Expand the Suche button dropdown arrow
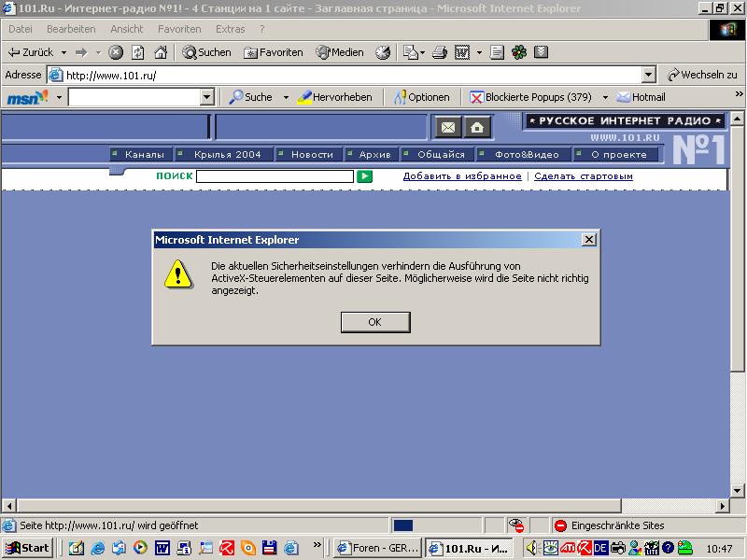The height and width of the screenshot is (560, 747). tap(286, 98)
